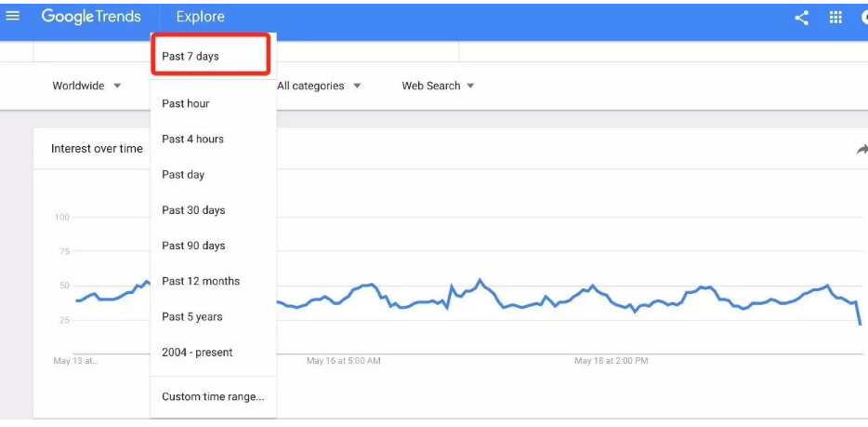Click the share icon in header
The image size is (868, 427).
point(801,17)
